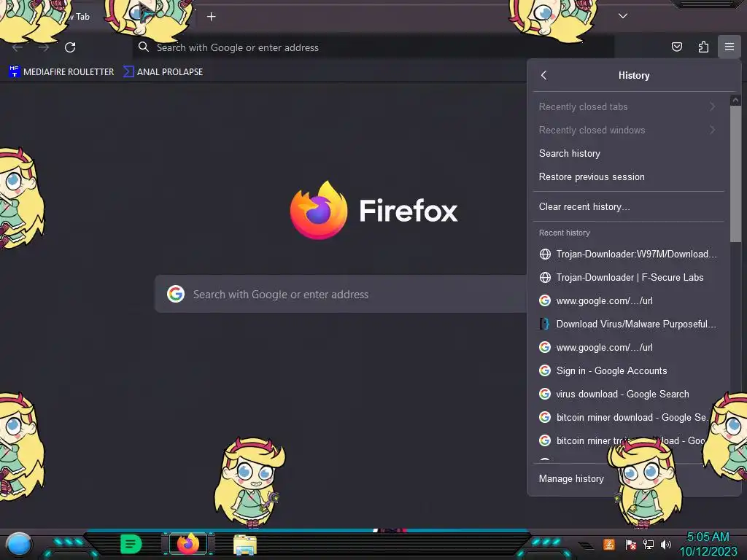Open File Explorer from taskbar
Image resolution: width=747 pixels, height=560 pixels.
(x=245, y=544)
